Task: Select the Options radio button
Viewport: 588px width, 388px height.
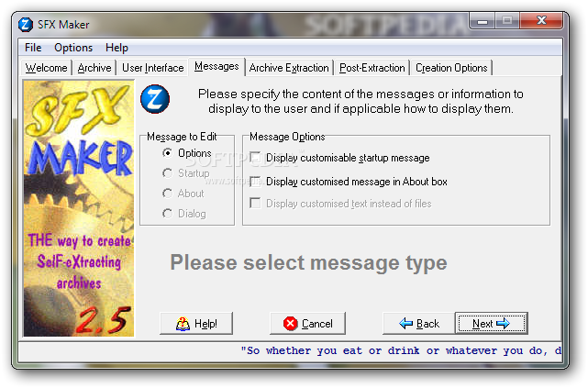Action: (x=187, y=153)
